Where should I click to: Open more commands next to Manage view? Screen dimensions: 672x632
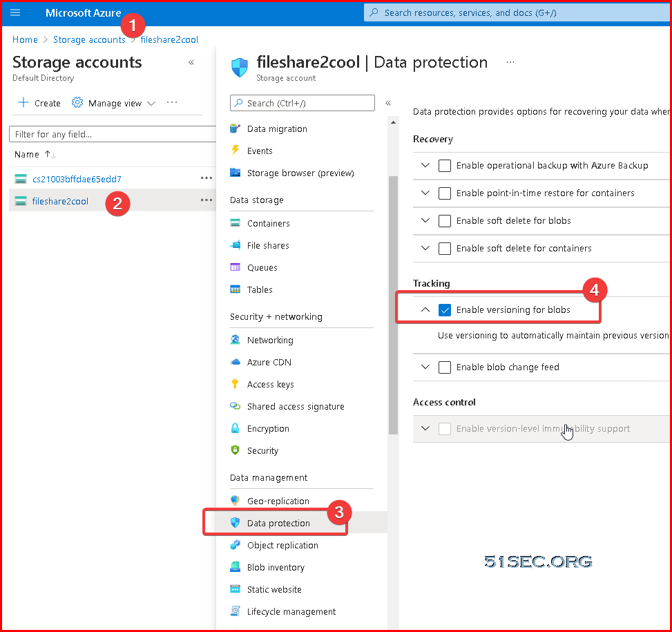(x=172, y=102)
